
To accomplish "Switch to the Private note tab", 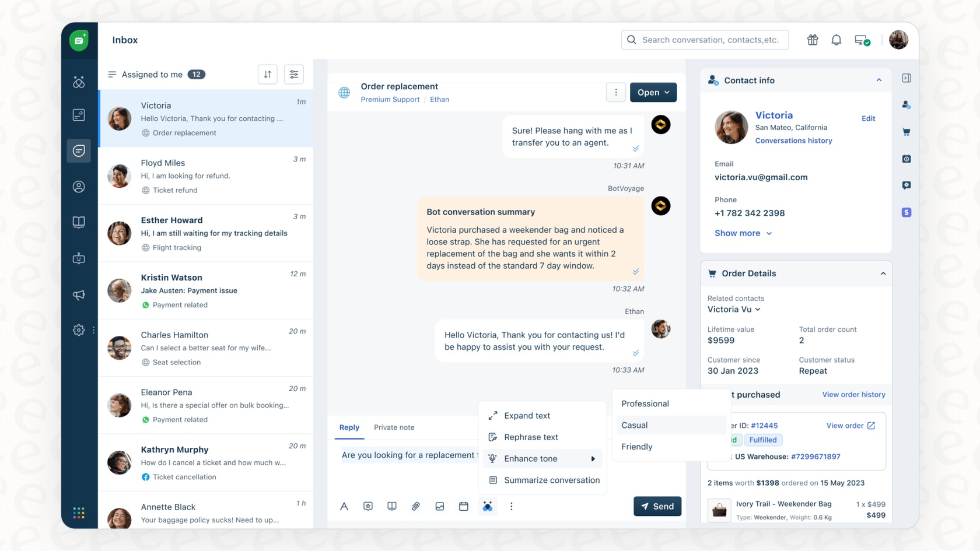I will pyautogui.click(x=394, y=427).
